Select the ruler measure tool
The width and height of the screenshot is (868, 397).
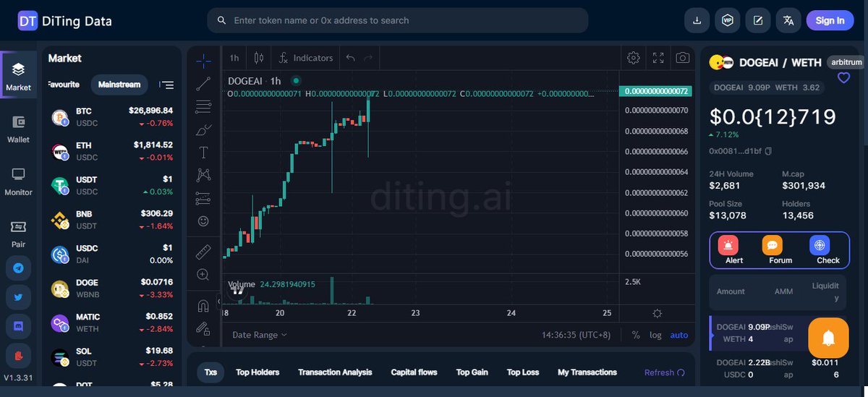pos(203,252)
